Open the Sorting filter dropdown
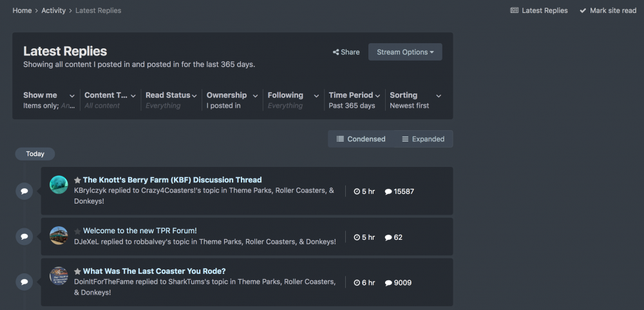The width and height of the screenshot is (644, 310). click(x=415, y=100)
